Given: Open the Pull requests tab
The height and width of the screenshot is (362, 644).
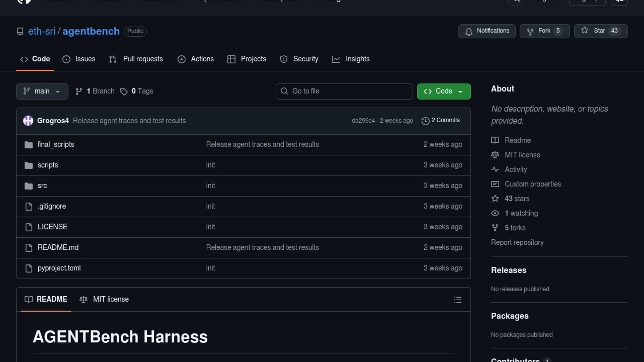Looking at the screenshot, I should click(x=136, y=59).
